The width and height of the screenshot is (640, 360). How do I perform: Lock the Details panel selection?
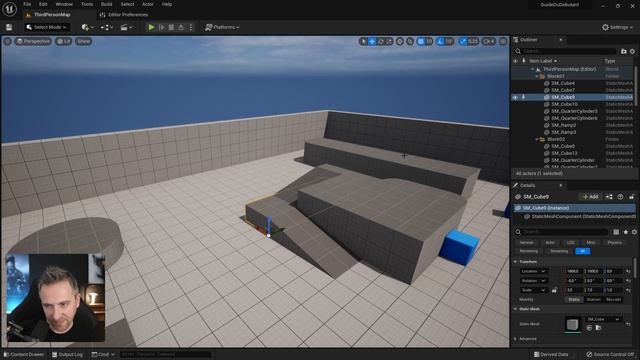tap(631, 197)
